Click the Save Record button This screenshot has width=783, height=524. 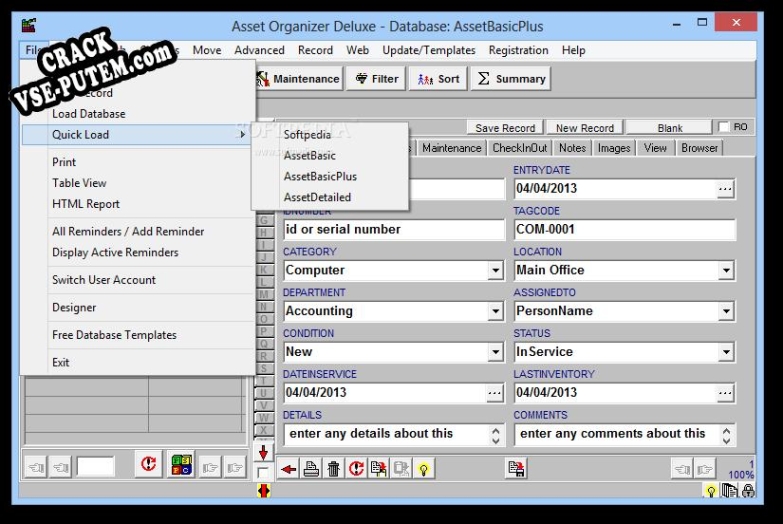pos(505,128)
